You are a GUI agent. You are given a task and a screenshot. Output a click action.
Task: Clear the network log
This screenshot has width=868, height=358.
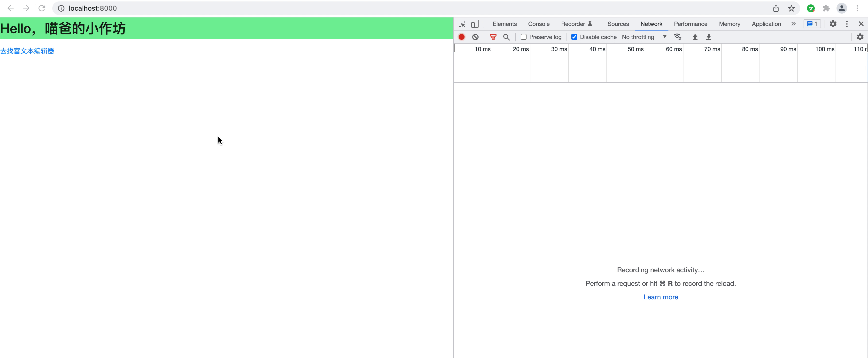pos(475,37)
